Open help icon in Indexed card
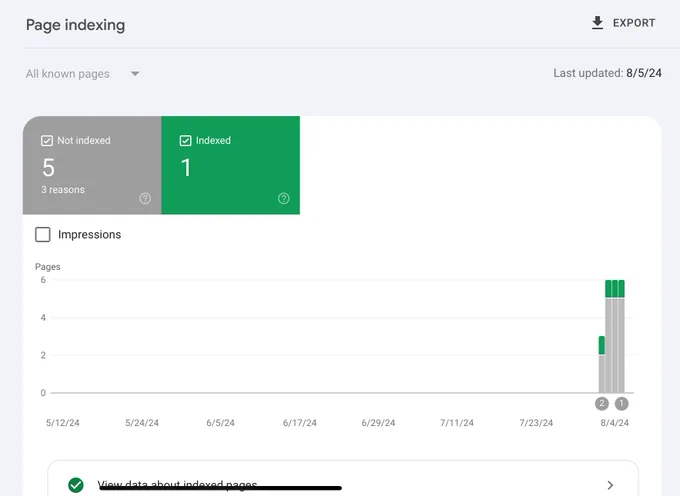 click(x=284, y=199)
